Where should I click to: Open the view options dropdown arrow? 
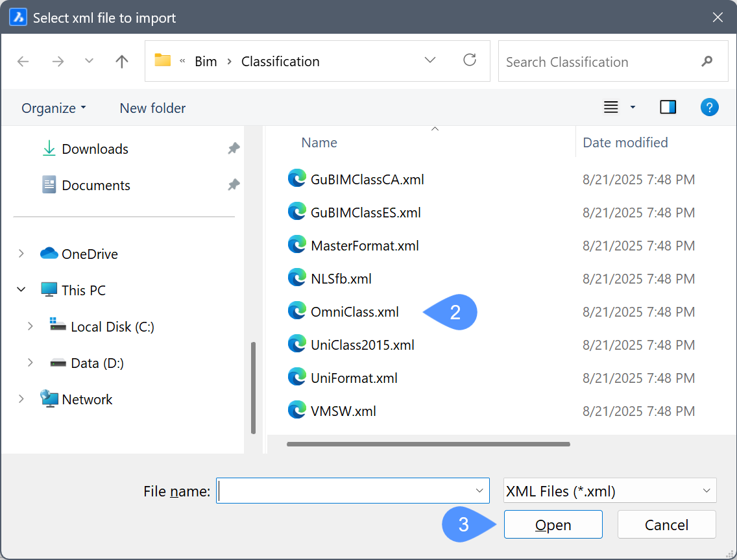[x=633, y=108]
